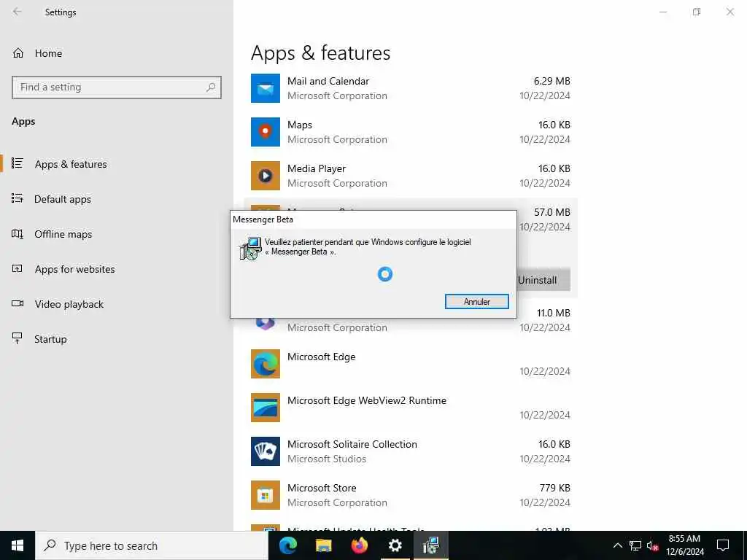The height and width of the screenshot is (560, 747).
Task: Click the Startup sidebar icon
Action: coord(18,338)
